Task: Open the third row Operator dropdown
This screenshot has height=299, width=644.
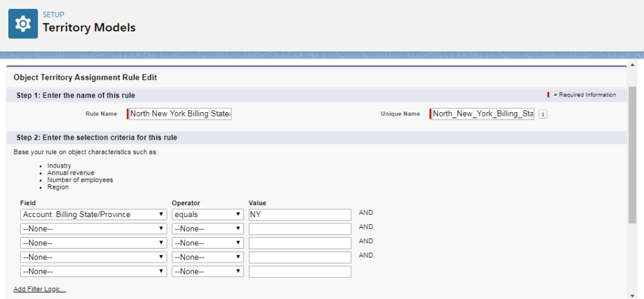Action: [208, 243]
